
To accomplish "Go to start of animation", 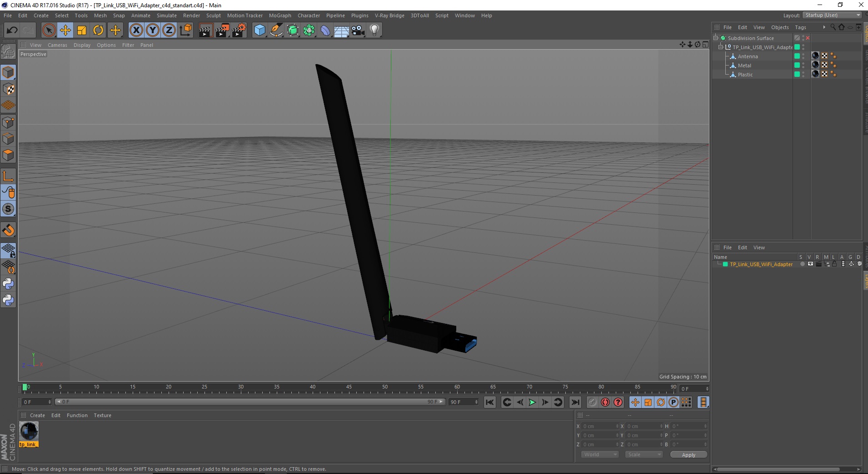I will click(x=489, y=402).
